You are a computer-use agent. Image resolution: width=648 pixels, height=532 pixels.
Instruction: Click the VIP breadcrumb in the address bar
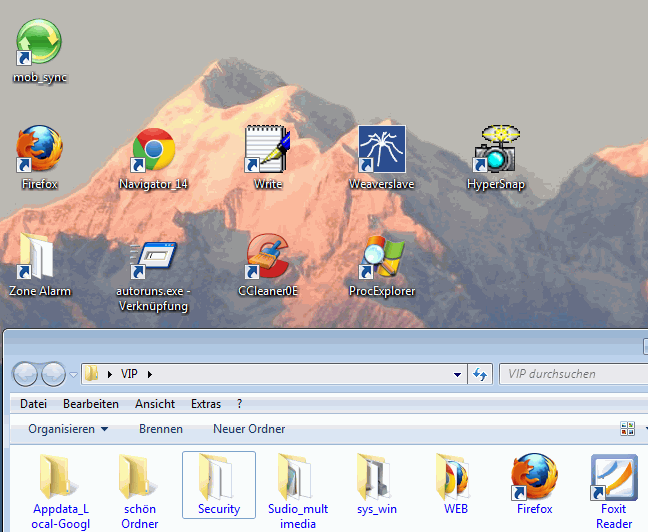click(129, 374)
